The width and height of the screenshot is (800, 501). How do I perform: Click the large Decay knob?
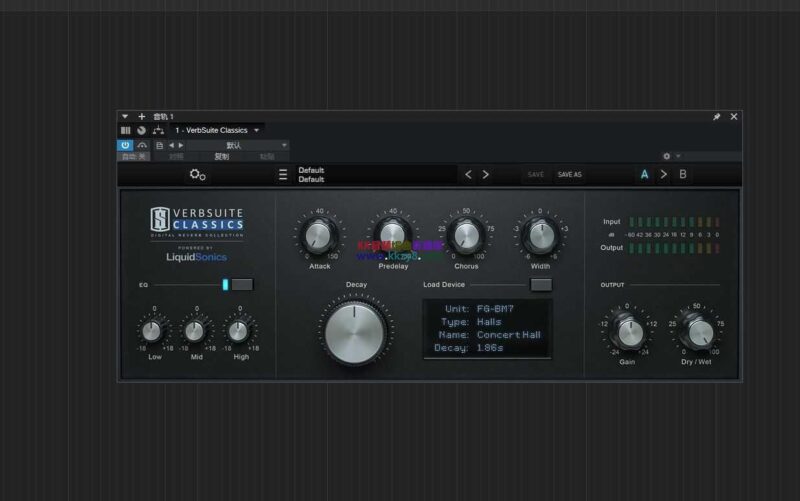point(355,334)
